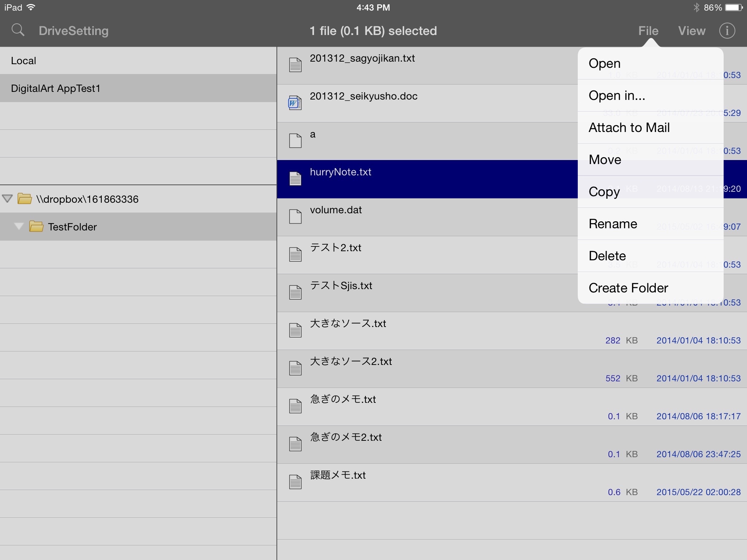Tap the Wi-Fi status icon
Screen dimensions: 747x560
pyautogui.click(x=31, y=7)
